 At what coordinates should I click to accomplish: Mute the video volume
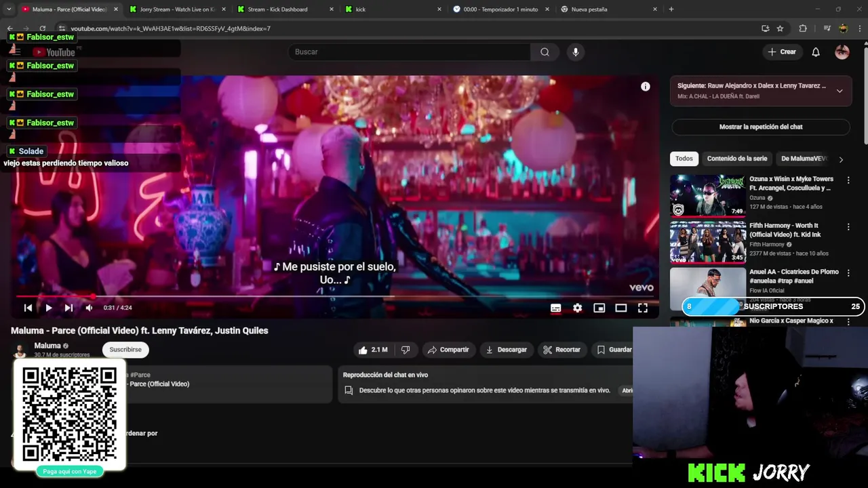pyautogui.click(x=89, y=308)
